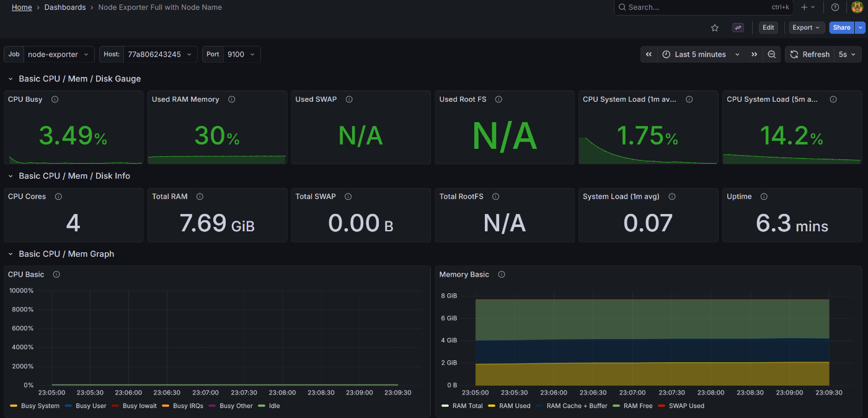Click the 3.49% CPU Busy gauge value
This screenshot has width=868, height=418.
73,136
